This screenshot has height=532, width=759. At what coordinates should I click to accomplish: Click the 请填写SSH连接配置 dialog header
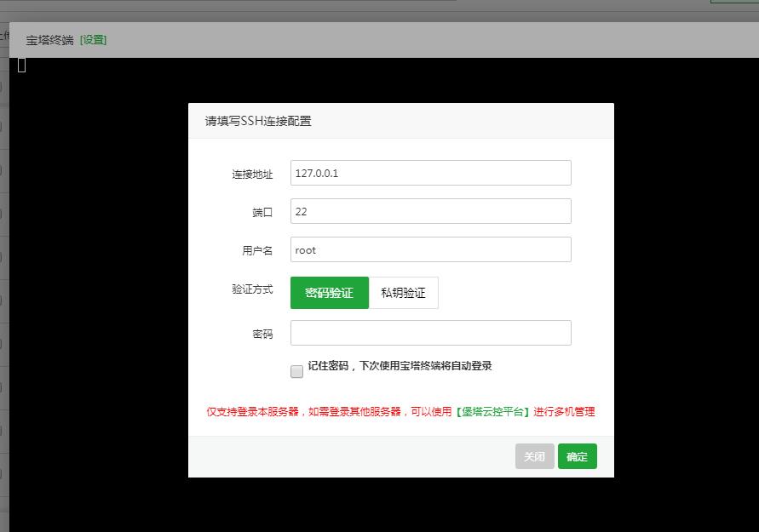pos(258,121)
